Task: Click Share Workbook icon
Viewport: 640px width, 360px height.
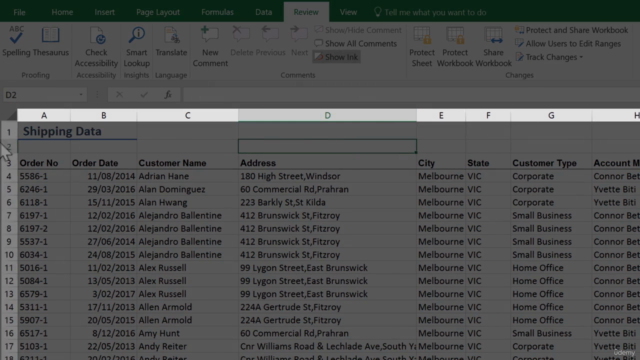Action: pyautogui.click(x=493, y=36)
